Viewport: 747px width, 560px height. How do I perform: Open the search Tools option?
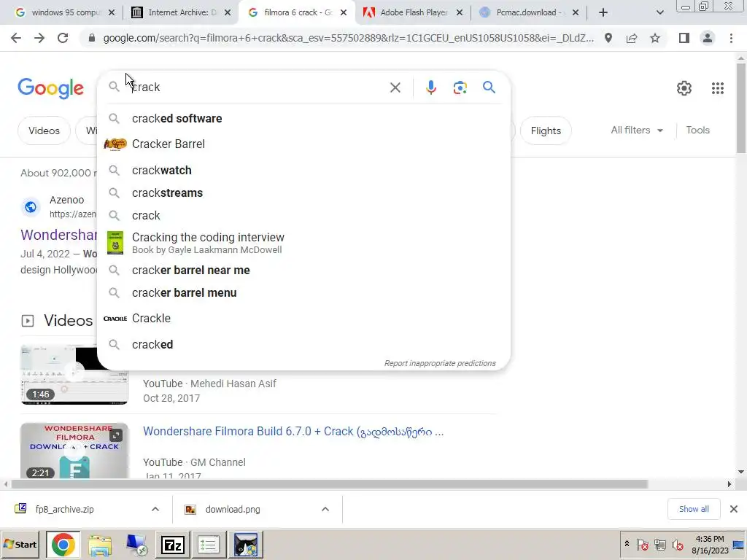click(697, 130)
